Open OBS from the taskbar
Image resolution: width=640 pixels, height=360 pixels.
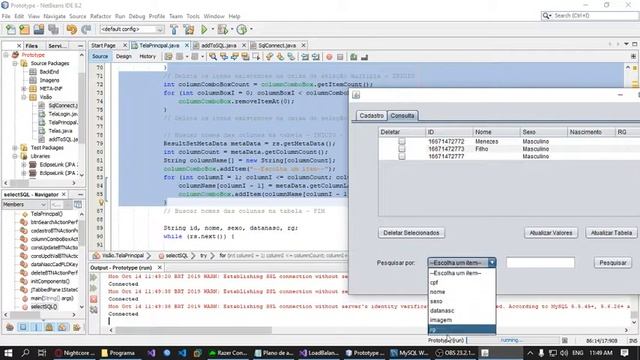click(454, 353)
